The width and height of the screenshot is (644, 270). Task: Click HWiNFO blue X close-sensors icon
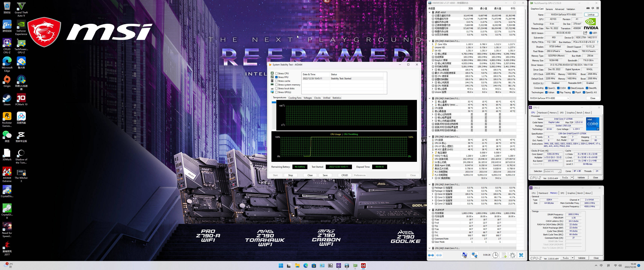pyautogui.click(x=521, y=255)
